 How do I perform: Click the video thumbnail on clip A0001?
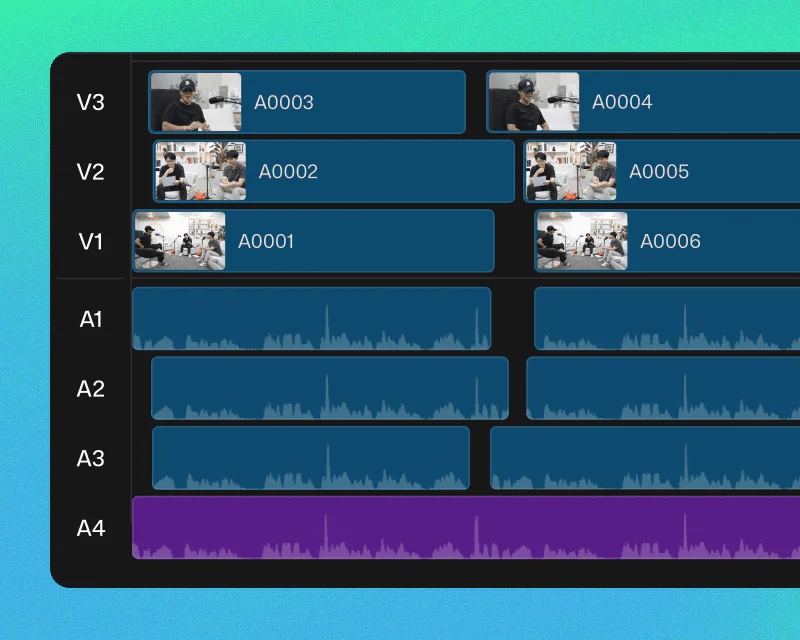[x=178, y=241]
